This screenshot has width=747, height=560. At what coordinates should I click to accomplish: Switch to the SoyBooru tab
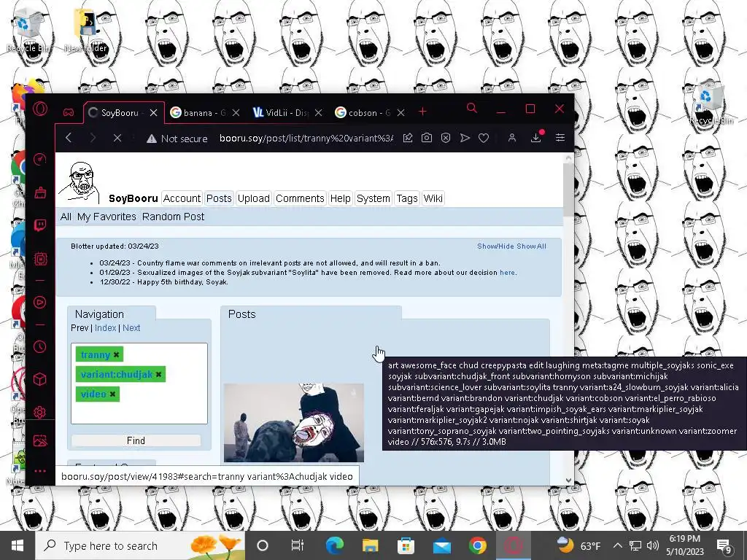coord(119,113)
